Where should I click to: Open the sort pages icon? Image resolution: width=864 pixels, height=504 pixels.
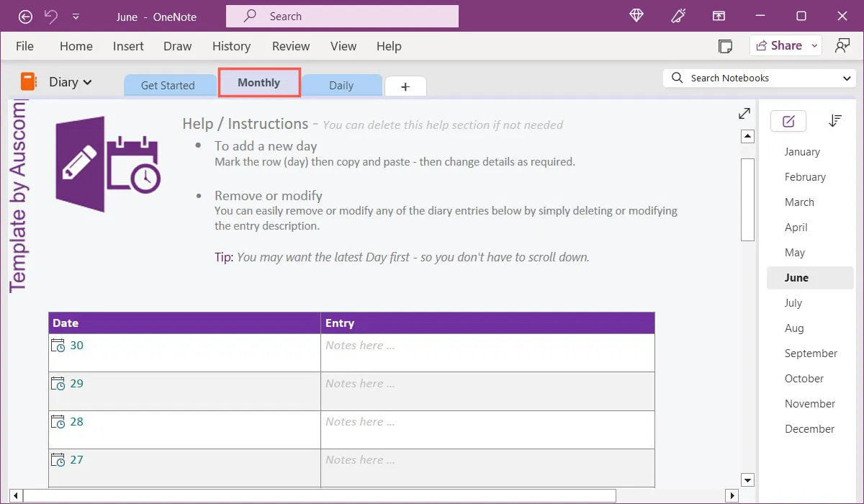(835, 120)
